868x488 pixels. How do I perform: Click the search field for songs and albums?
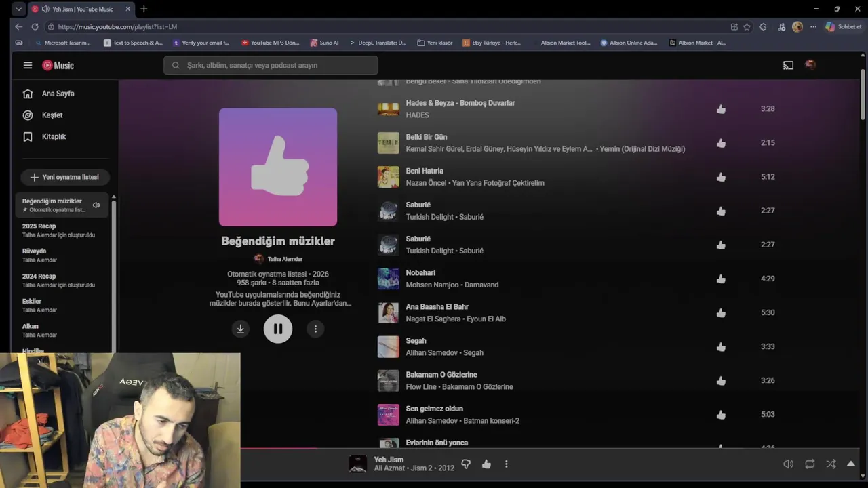tap(271, 65)
